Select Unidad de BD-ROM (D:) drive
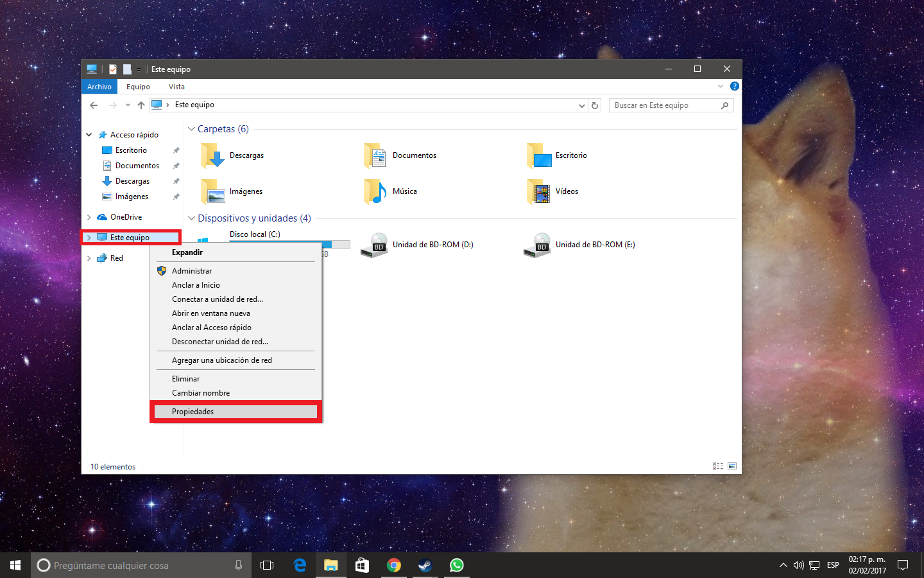The width and height of the screenshot is (924, 578). [x=418, y=245]
